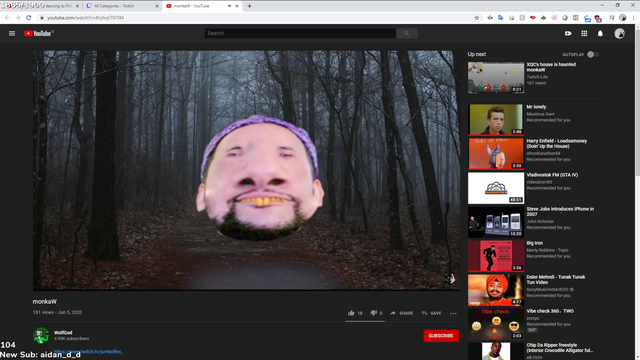Screen dimensions: 640x360
Task: Toggle the Autoplay switch
Action: (593, 54)
